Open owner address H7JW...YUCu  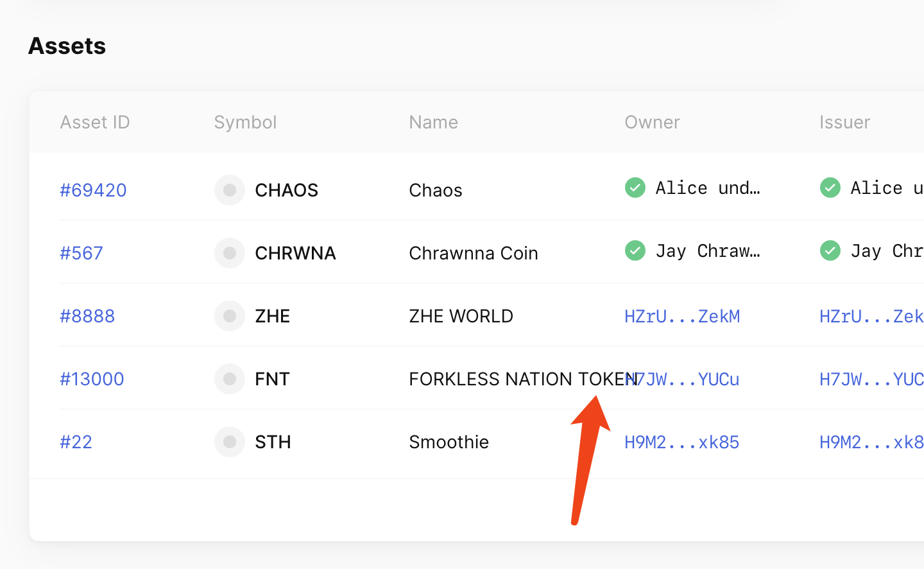tap(682, 379)
